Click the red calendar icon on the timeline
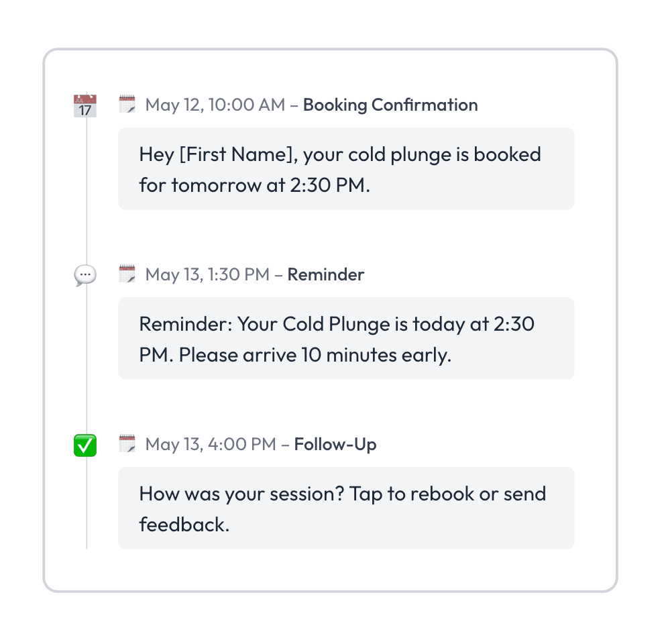664x644 pixels. (x=85, y=105)
